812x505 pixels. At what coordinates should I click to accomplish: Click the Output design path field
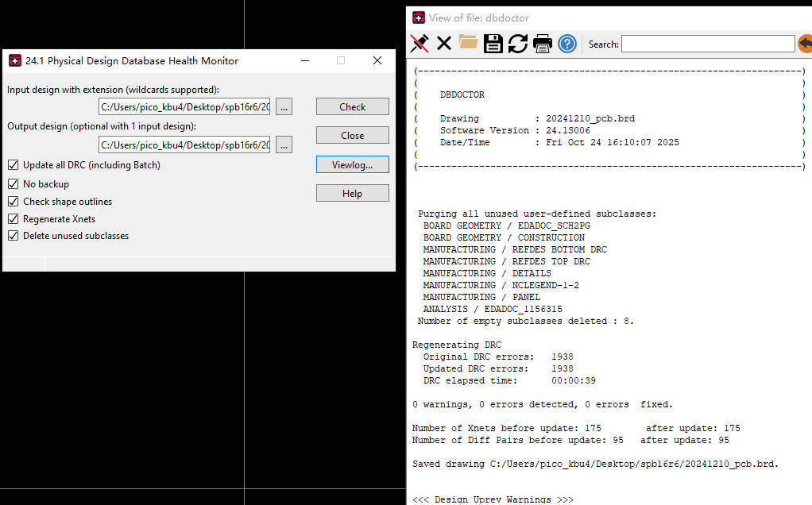(184, 145)
